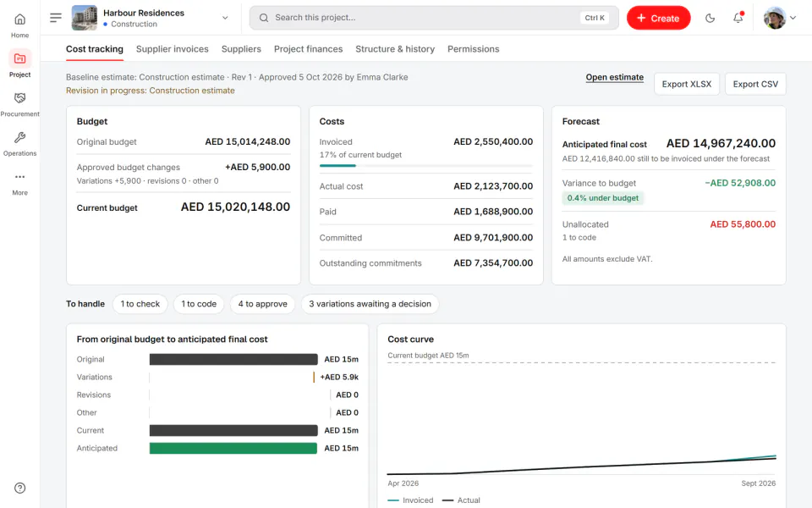Click Current budget AED 15,020,148.00 value
Viewport: 812px width, 508px height.
click(x=235, y=207)
